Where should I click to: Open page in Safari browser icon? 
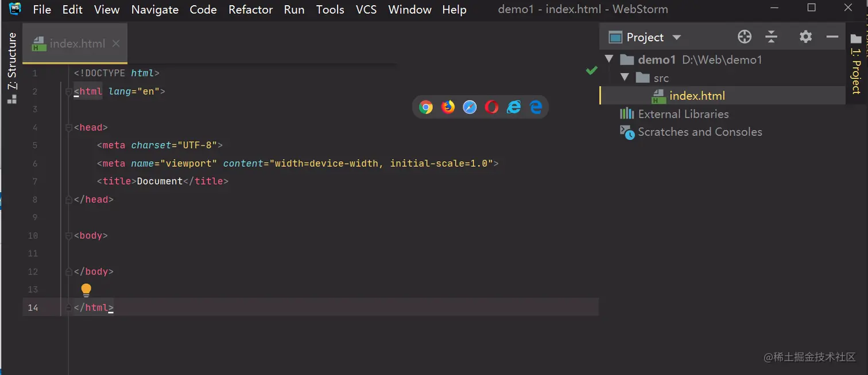pos(470,107)
